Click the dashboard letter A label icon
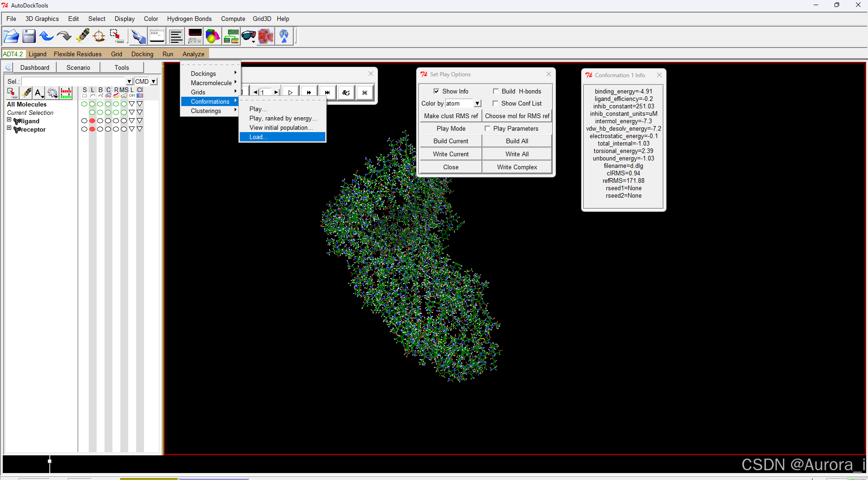Screen dimensions: 868x480 (x=39, y=93)
